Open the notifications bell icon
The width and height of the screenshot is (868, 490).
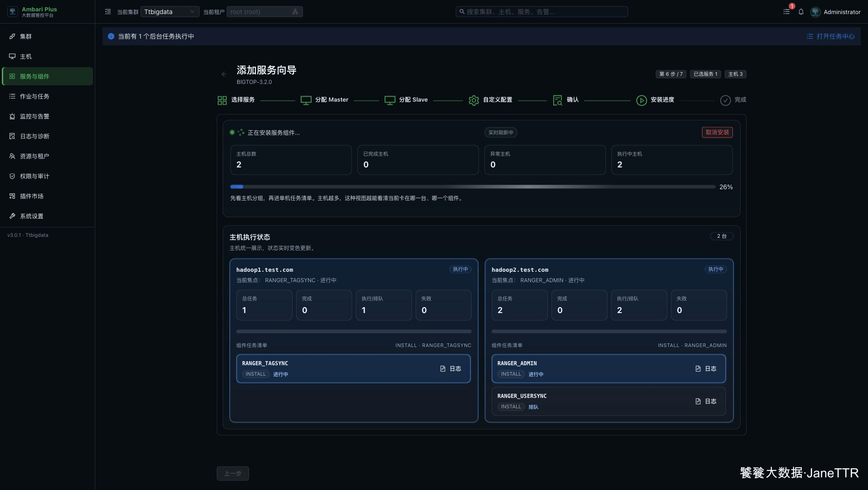(801, 12)
